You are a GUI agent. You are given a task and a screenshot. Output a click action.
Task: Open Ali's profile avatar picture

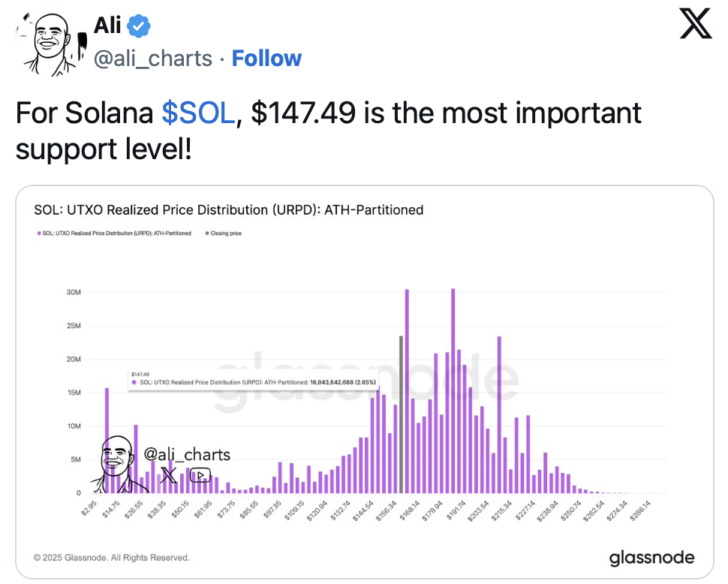pyautogui.click(x=49, y=44)
